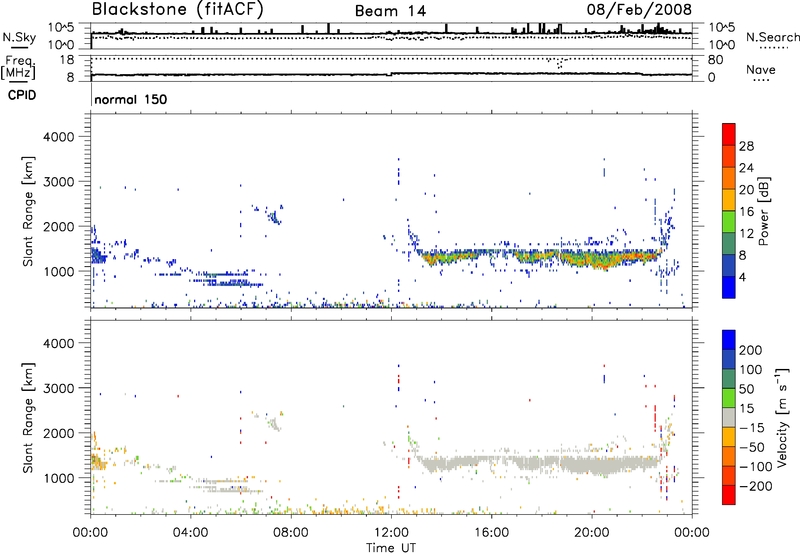Click the red top of power colorbar

pos(729,132)
